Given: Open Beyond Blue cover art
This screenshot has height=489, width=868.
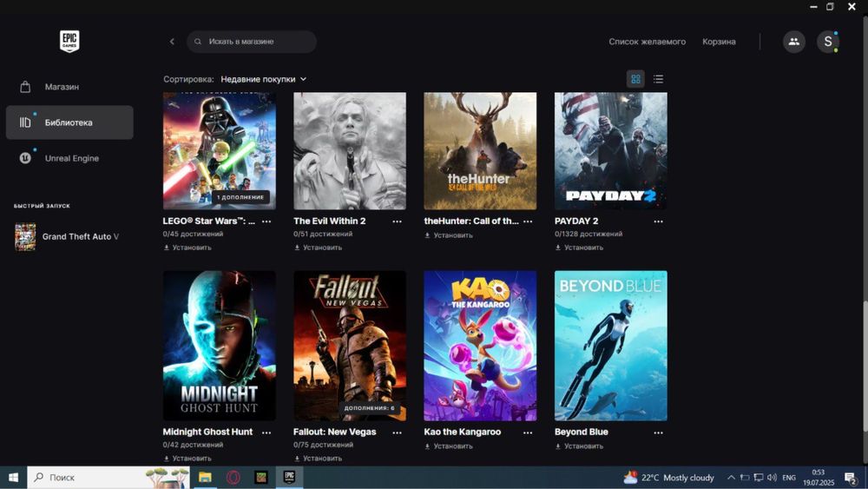Looking at the screenshot, I should (x=611, y=346).
